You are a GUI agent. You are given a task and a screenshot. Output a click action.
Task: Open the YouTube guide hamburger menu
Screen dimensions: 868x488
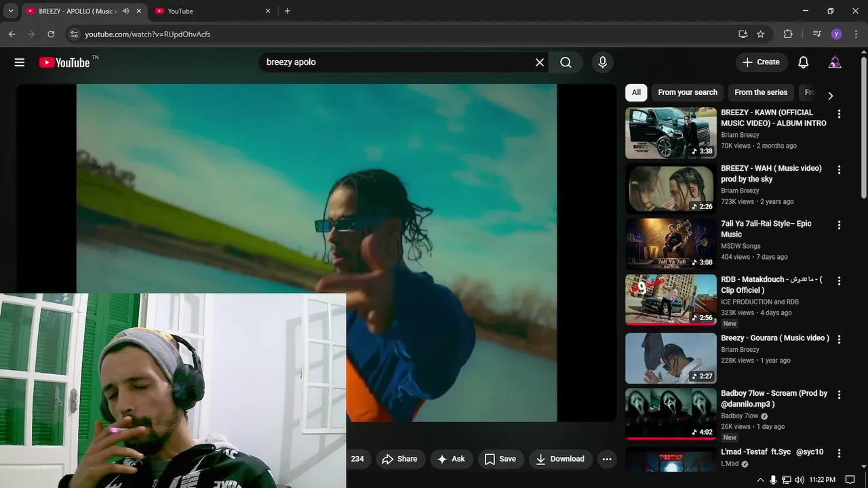(x=20, y=62)
